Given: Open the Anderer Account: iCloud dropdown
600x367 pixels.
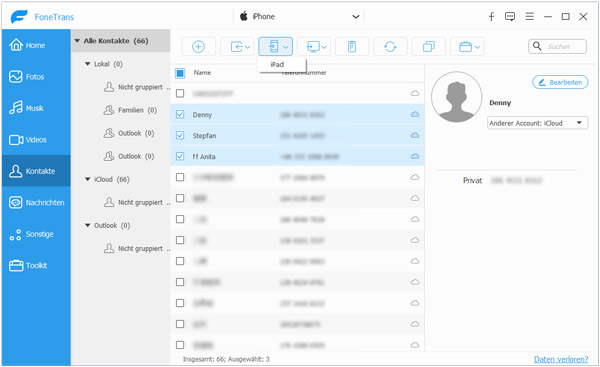Looking at the screenshot, I should (x=537, y=123).
